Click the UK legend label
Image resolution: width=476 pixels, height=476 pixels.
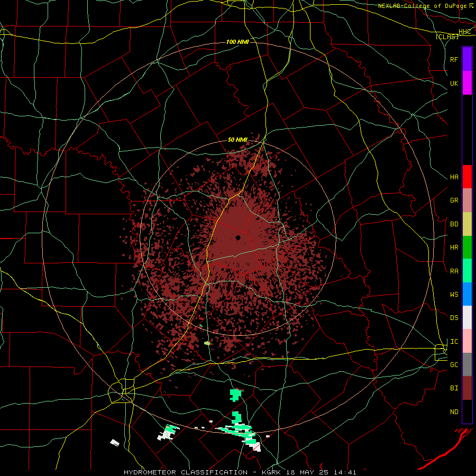(x=454, y=83)
